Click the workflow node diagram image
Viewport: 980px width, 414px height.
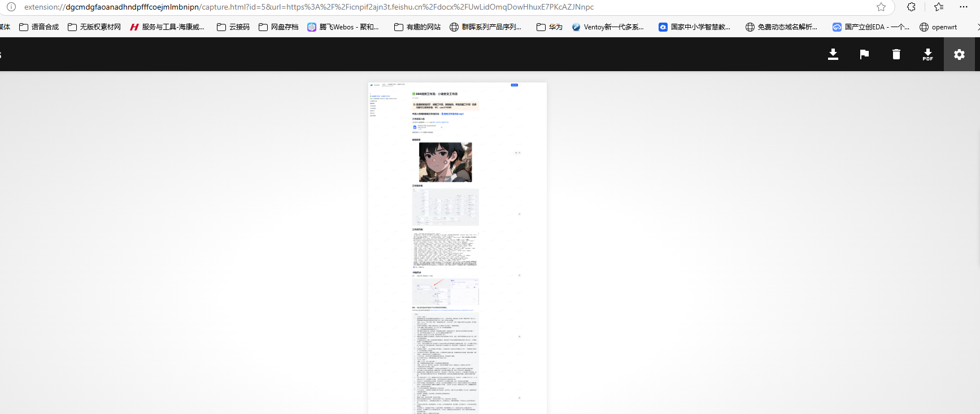coord(445,207)
